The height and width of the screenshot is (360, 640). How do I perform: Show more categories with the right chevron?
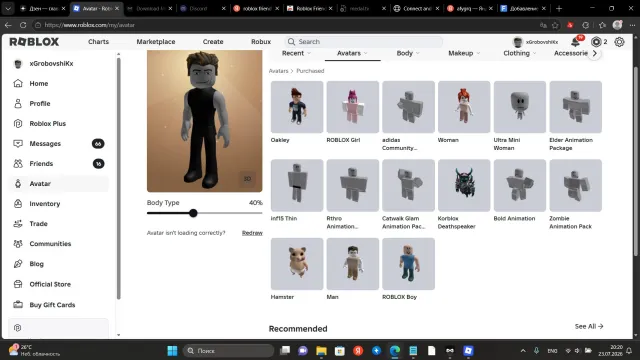[x=595, y=53]
